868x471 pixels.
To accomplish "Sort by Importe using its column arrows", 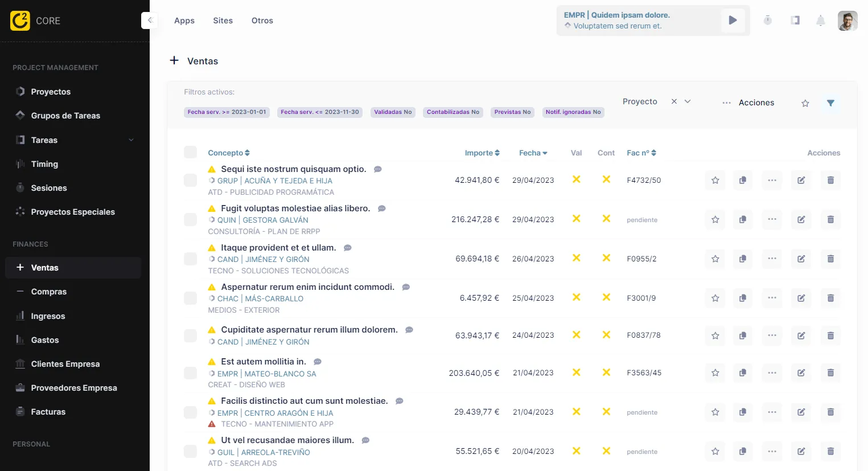I will 498,153.
